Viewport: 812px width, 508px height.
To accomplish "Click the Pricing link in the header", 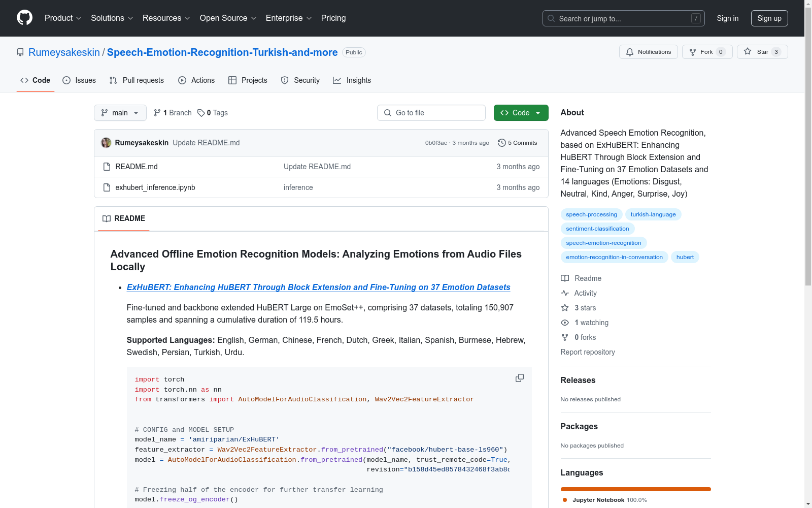I will [x=333, y=18].
